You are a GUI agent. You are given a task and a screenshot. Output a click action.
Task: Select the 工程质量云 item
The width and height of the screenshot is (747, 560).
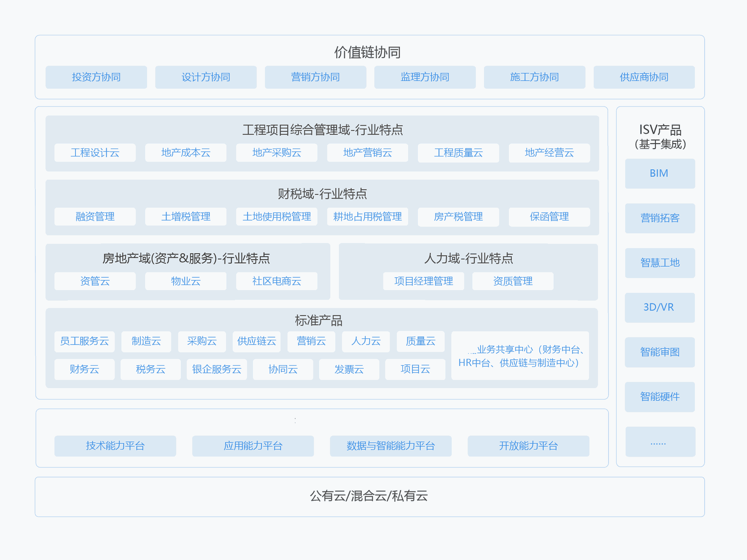click(458, 152)
